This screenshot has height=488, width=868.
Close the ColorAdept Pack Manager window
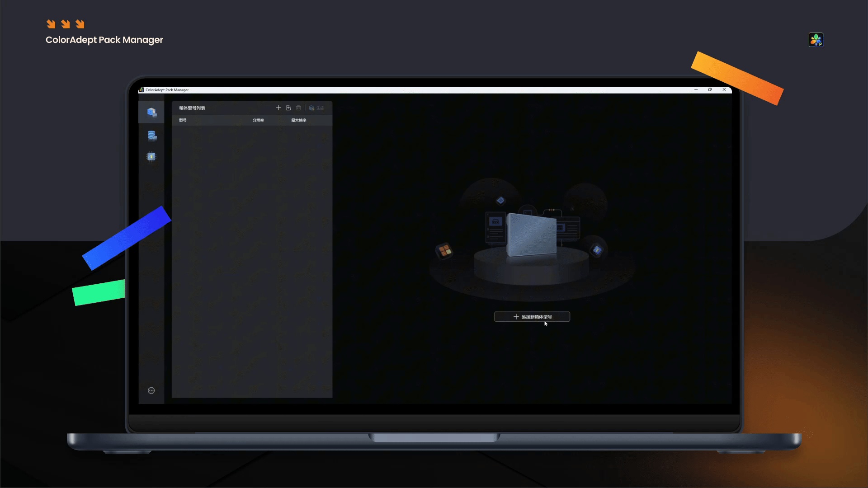tap(724, 90)
